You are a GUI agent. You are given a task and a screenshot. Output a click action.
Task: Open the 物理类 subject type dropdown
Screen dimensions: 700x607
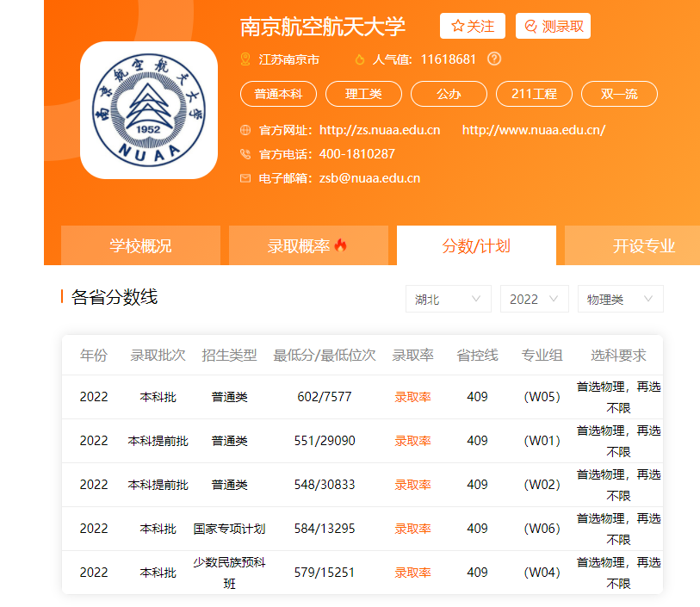(x=621, y=299)
